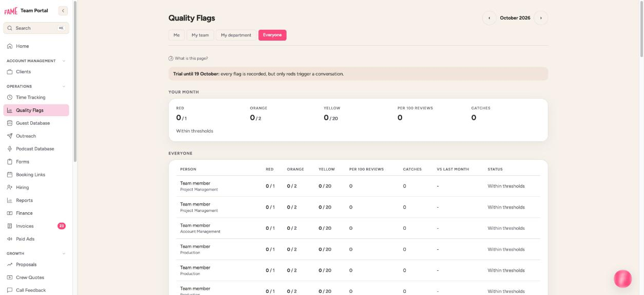Click the Invoices 23 notification badge

point(62,226)
